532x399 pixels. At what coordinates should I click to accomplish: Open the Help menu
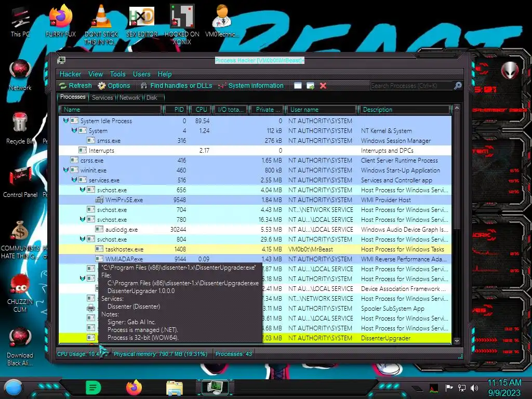pos(165,74)
